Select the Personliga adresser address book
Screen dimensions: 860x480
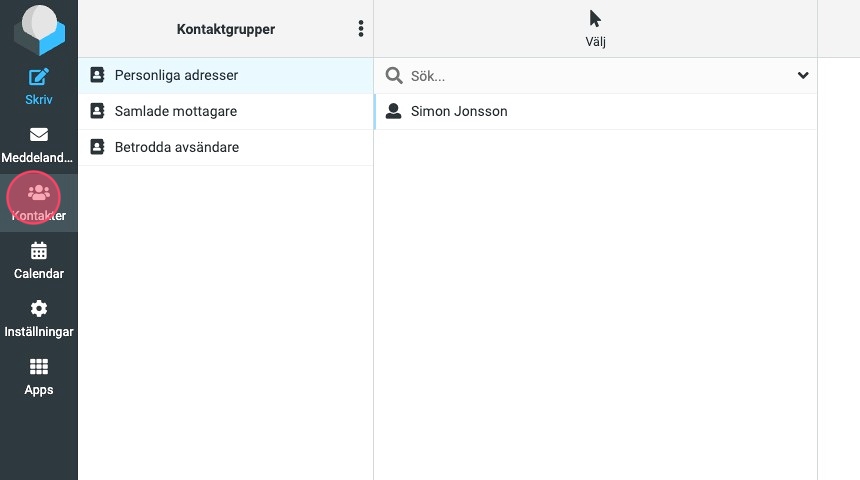click(176, 75)
